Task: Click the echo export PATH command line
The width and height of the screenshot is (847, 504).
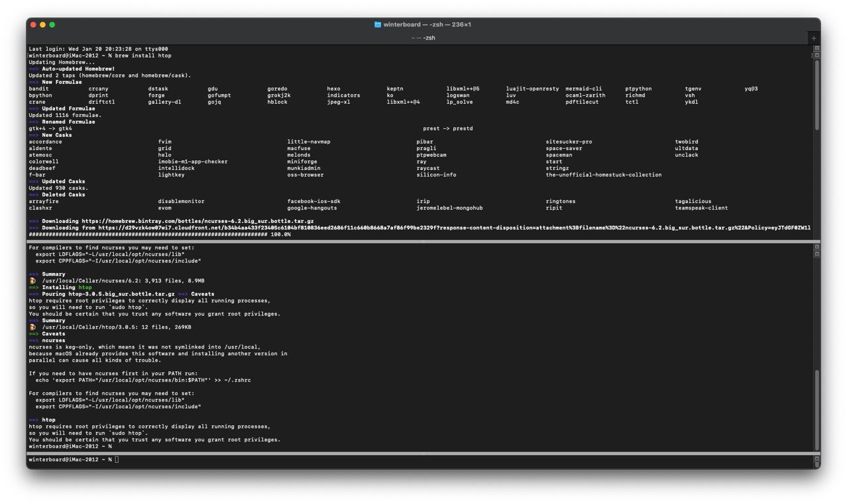Action: pos(143,380)
